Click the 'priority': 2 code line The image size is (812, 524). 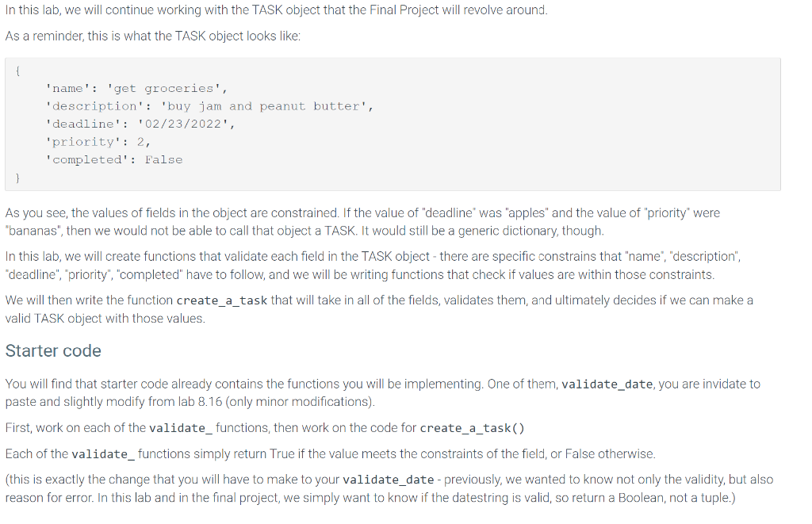click(x=98, y=142)
